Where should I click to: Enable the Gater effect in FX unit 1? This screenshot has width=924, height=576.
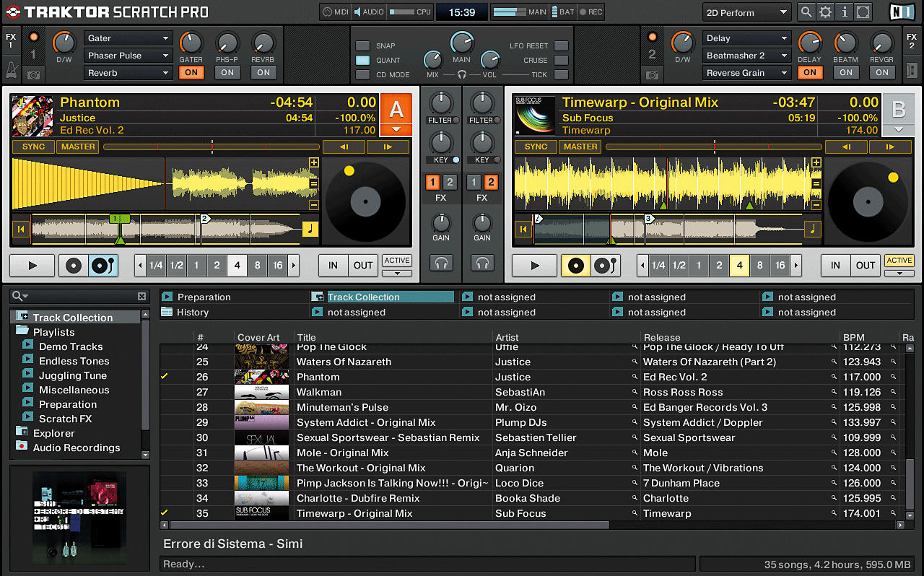[x=191, y=72]
